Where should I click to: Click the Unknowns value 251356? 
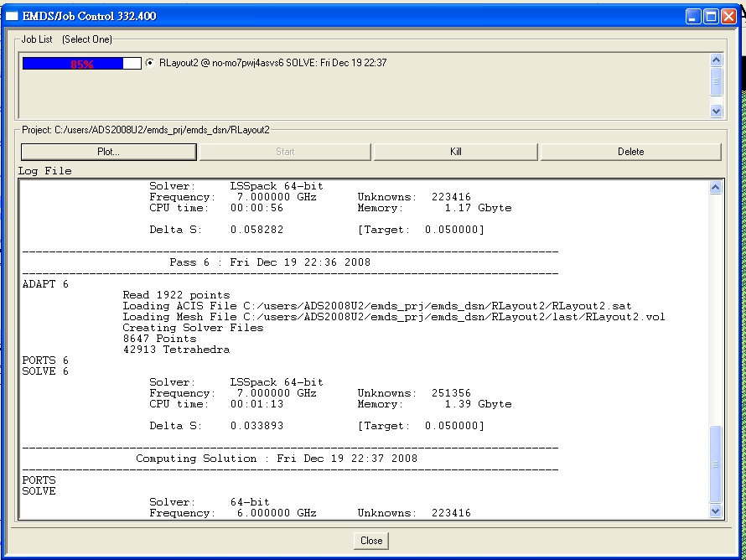coord(451,393)
